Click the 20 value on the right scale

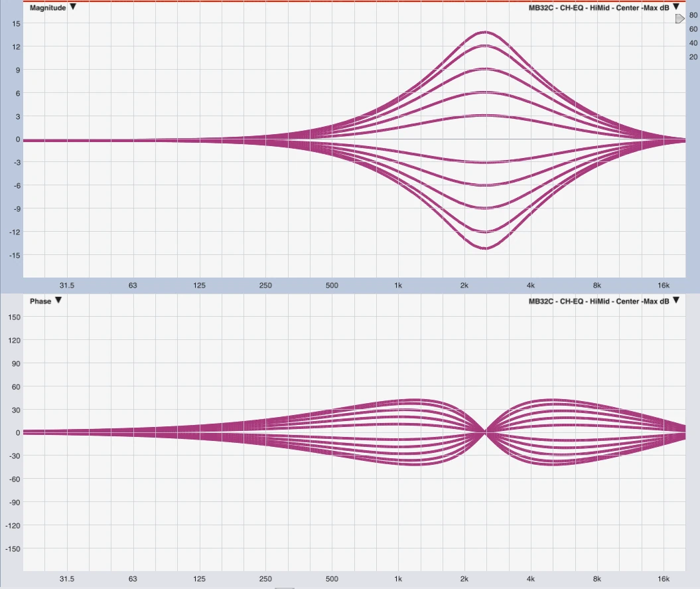click(x=693, y=57)
